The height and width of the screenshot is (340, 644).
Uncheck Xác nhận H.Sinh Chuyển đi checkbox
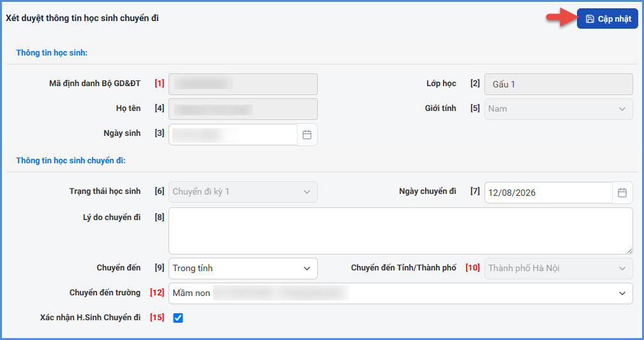point(178,318)
